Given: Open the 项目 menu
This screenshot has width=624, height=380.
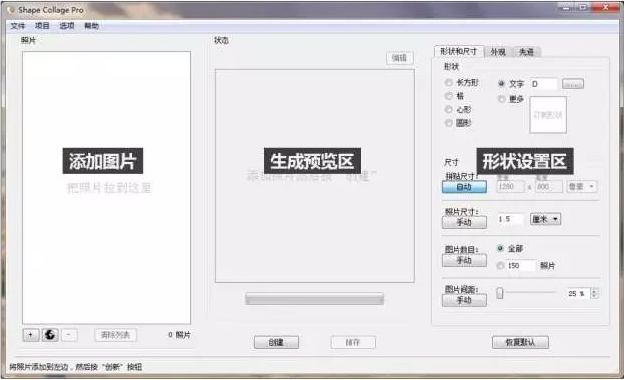Looking at the screenshot, I should (x=42, y=26).
